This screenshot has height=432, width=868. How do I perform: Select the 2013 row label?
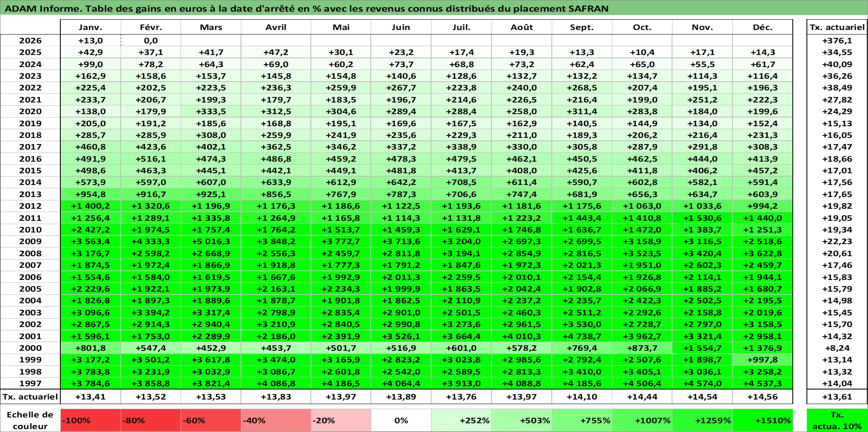pyautogui.click(x=30, y=194)
